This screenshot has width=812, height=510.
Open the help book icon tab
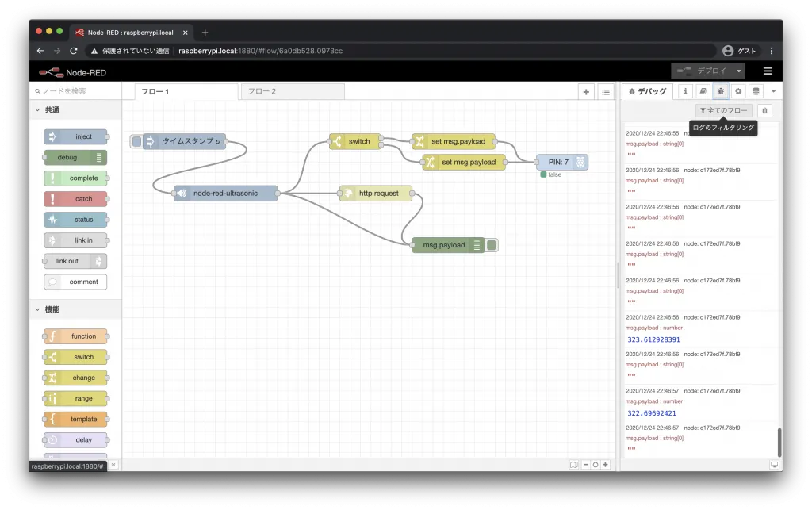(703, 91)
